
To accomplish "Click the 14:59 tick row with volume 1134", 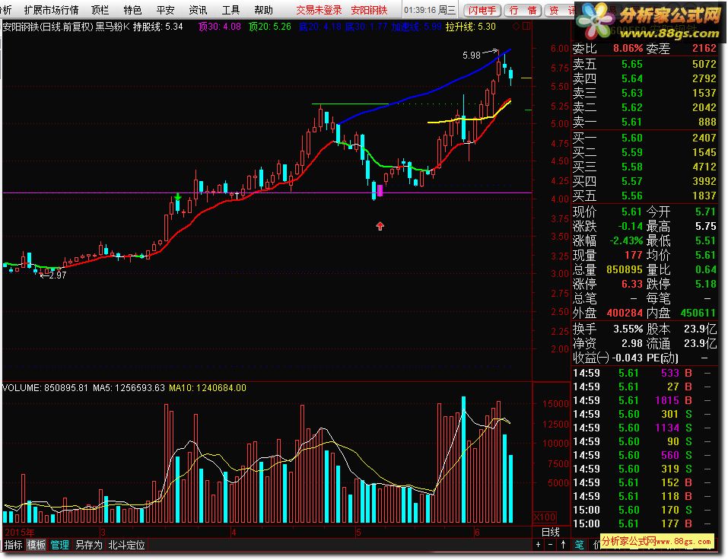I will [x=644, y=428].
